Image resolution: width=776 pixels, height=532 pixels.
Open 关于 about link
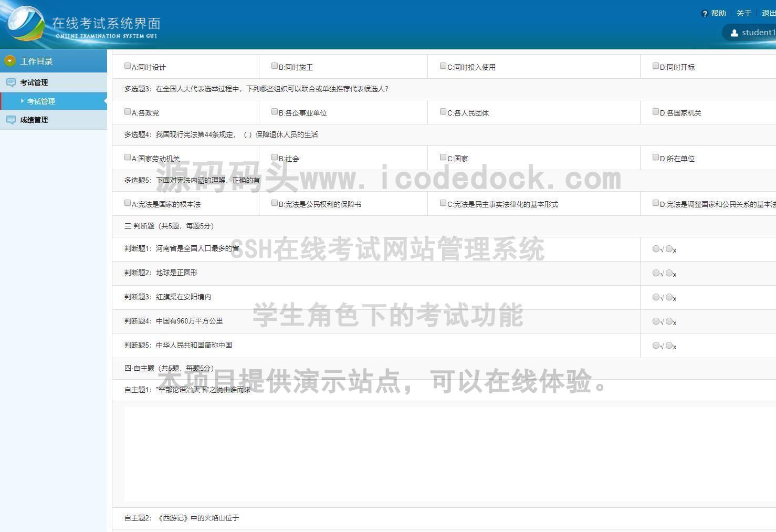click(x=744, y=14)
